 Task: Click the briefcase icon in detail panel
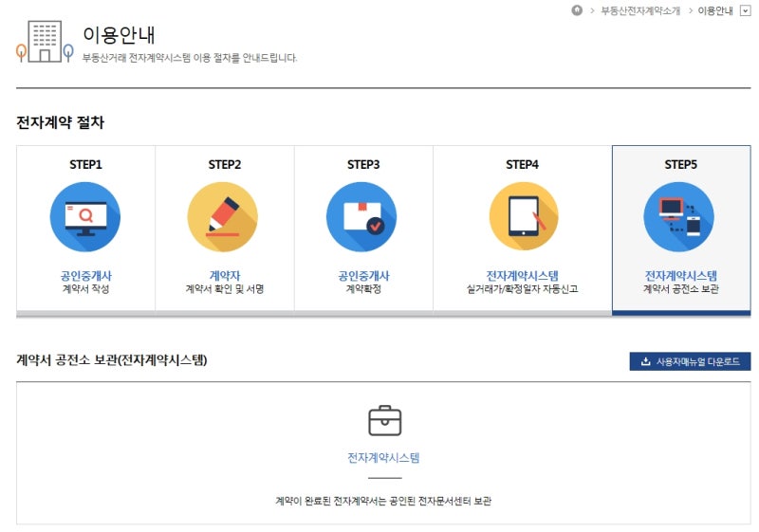[385, 420]
